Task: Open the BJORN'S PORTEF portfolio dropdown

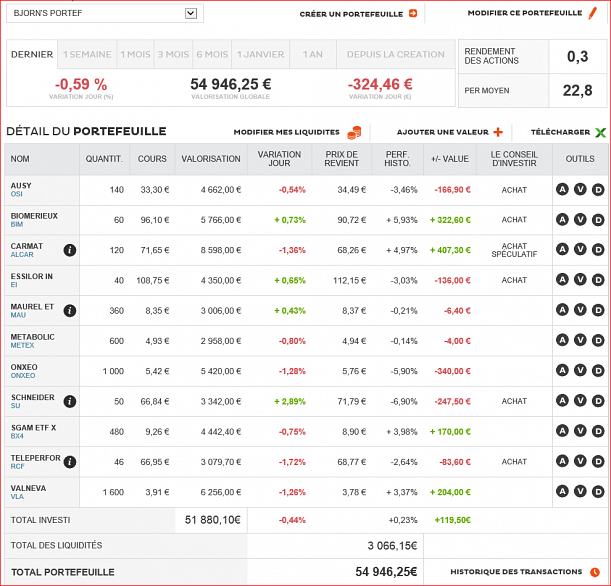Action: [x=104, y=13]
